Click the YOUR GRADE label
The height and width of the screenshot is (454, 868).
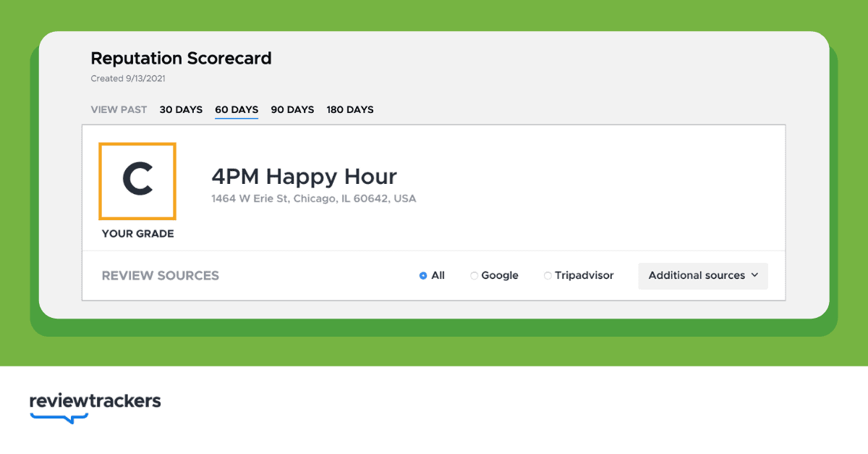click(x=137, y=234)
